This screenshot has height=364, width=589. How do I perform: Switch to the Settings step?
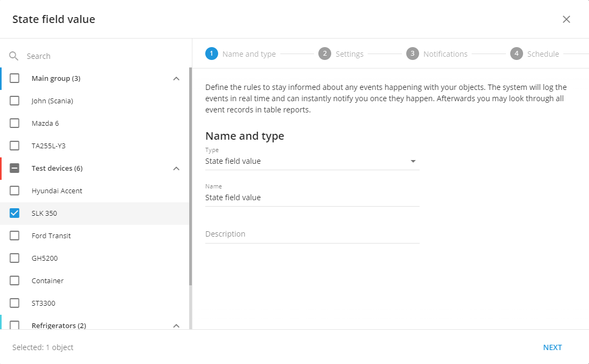pyautogui.click(x=349, y=54)
